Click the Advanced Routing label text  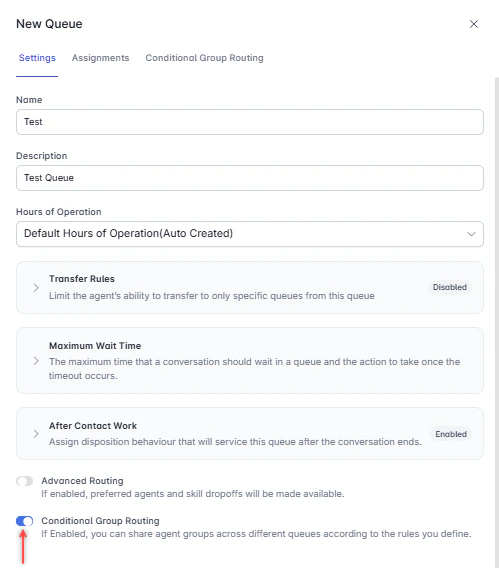(82, 481)
